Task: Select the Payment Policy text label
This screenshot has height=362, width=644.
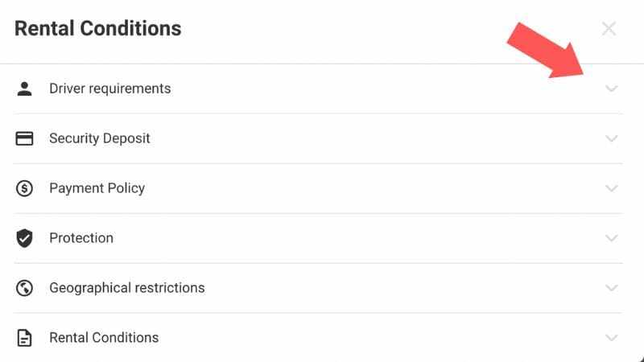Action: click(97, 188)
